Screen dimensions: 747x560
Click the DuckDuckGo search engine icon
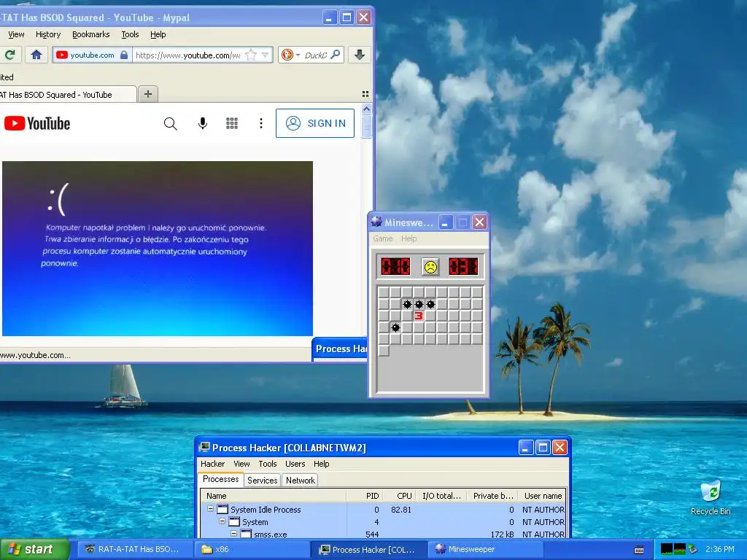point(287,55)
